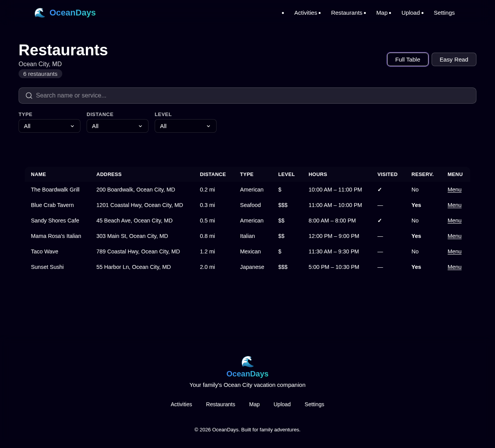Click 'Italian' type cell

click(247, 236)
